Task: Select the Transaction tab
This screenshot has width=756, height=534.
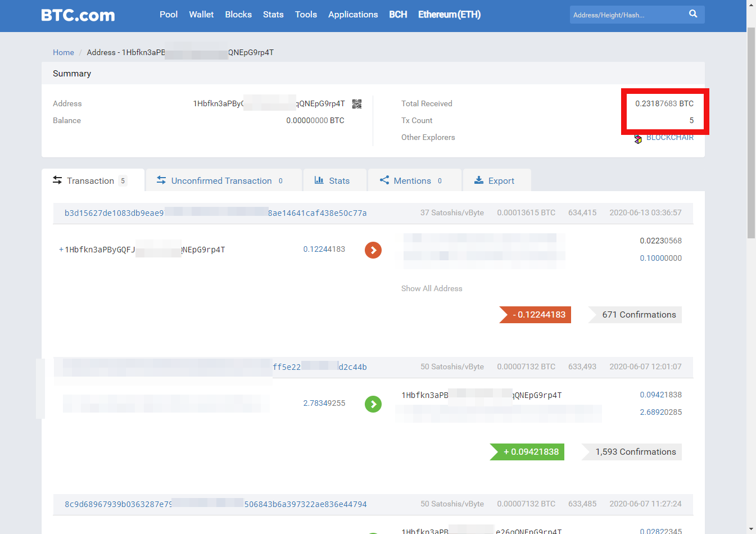Action: (x=93, y=180)
